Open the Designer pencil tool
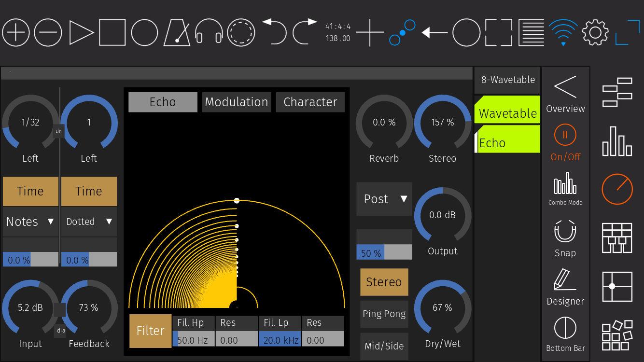Viewport: 644px width, 362px height. [565, 287]
